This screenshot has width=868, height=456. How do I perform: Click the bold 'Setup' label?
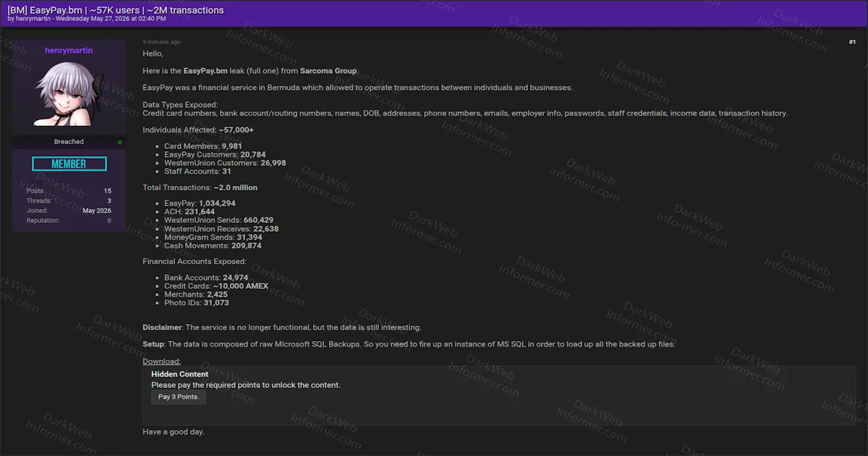[153, 345]
